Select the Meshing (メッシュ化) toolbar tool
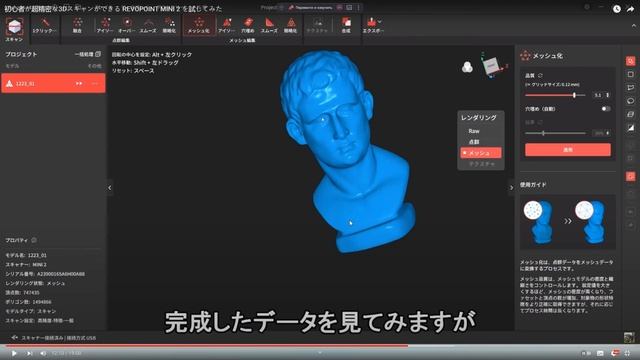Screen dimensions: 640x360 (199, 25)
